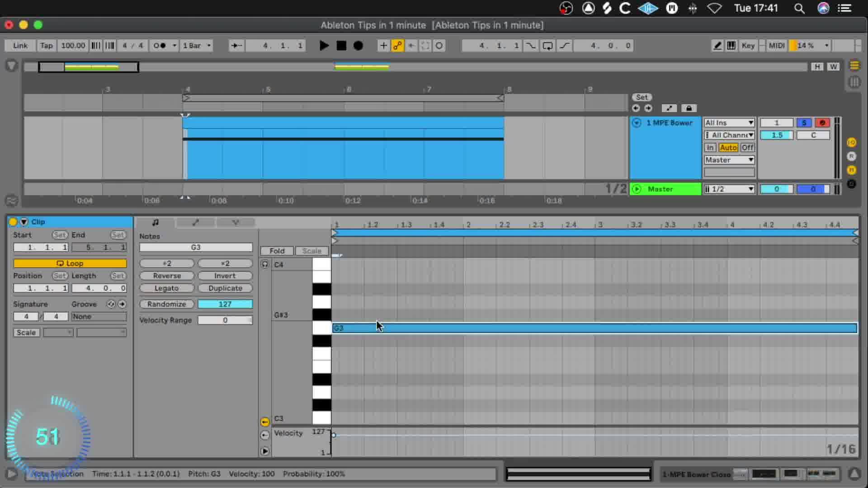Open macOS Spotlight search
Screen dimensions: 868x488
799,8
